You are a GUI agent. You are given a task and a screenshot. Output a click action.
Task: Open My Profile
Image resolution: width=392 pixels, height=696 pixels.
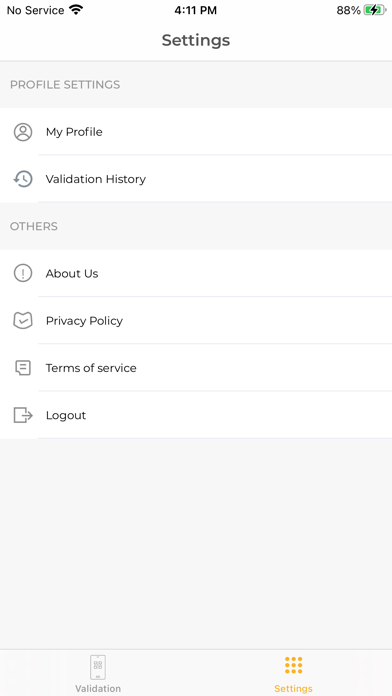(x=196, y=132)
